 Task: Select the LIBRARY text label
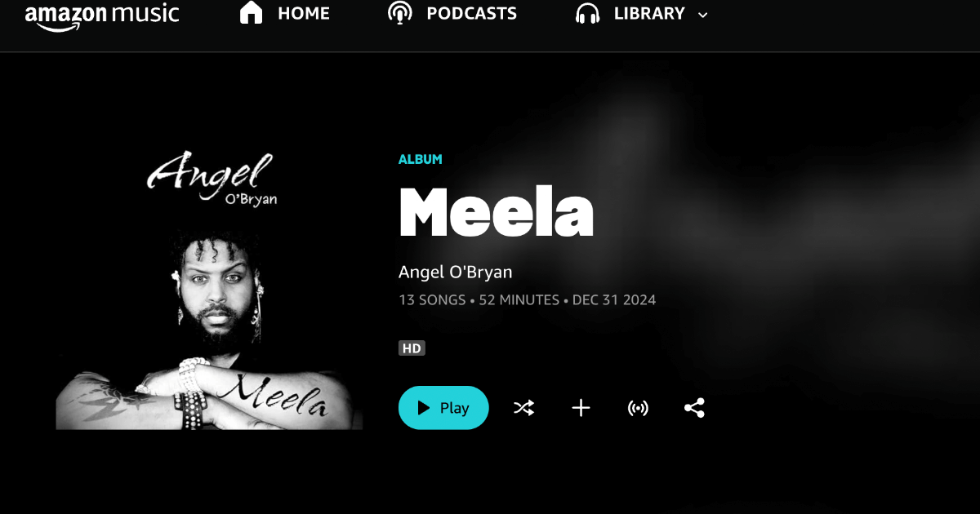click(x=649, y=14)
